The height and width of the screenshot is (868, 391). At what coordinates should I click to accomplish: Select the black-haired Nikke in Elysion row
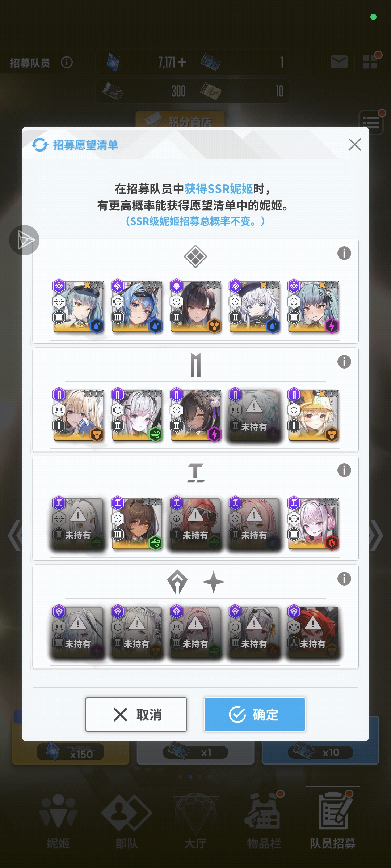(196, 307)
